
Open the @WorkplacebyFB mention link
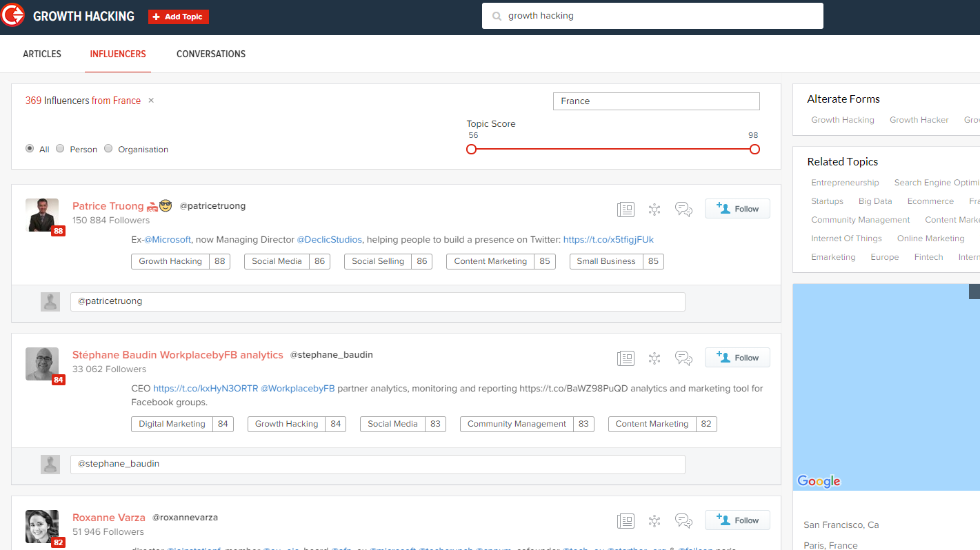[x=297, y=389]
